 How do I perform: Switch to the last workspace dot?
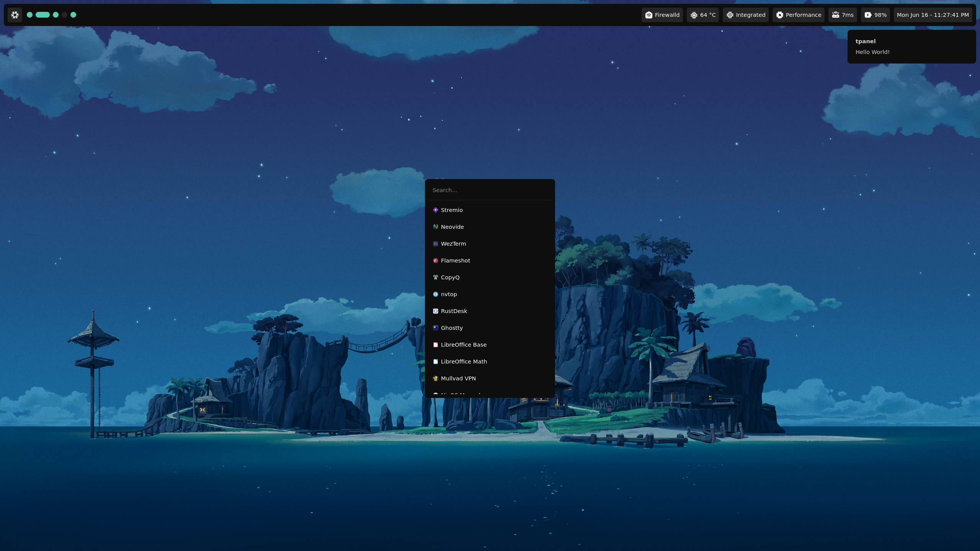[73, 15]
